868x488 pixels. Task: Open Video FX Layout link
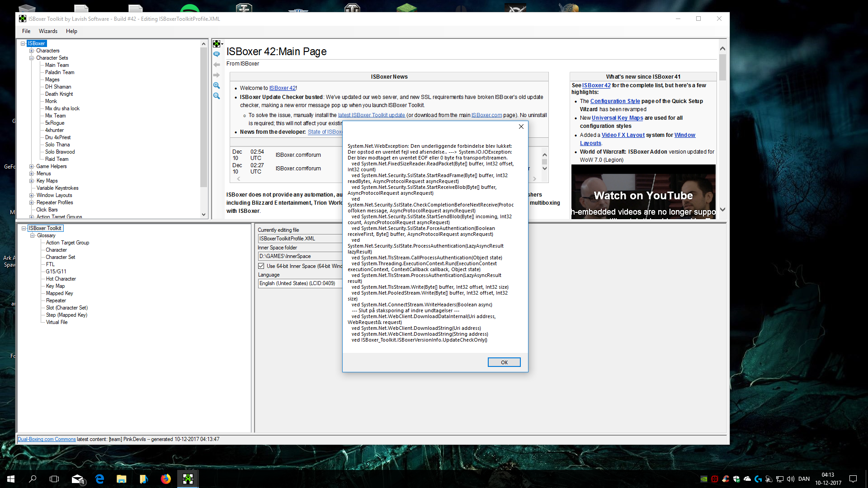pos(623,135)
